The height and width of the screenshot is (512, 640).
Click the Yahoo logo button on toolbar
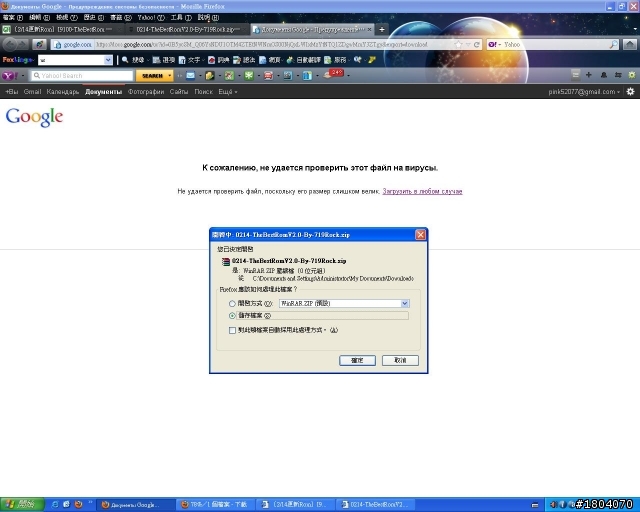10,76
